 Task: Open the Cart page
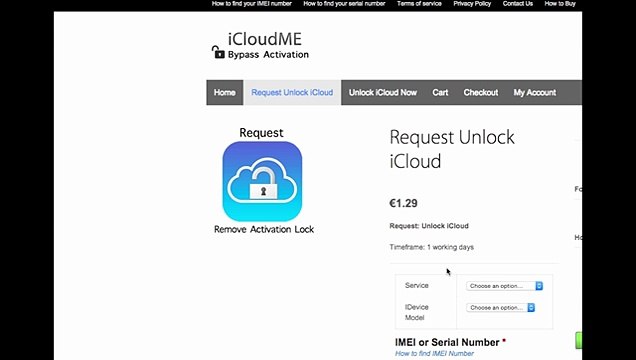coord(440,92)
